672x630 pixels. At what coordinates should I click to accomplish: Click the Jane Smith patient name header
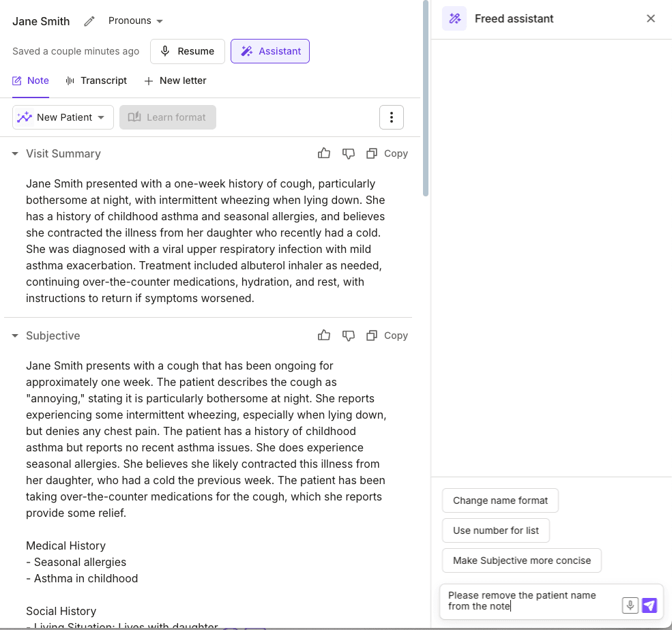(41, 21)
